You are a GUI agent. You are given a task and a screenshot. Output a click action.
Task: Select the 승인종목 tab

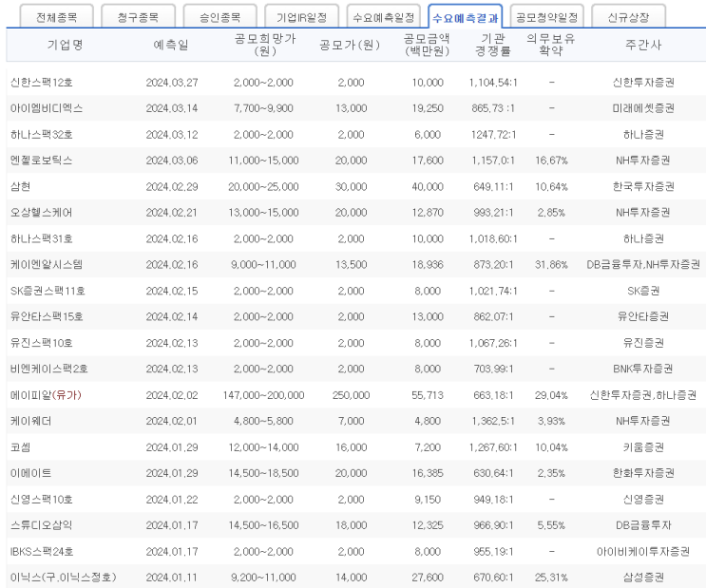pos(220,17)
